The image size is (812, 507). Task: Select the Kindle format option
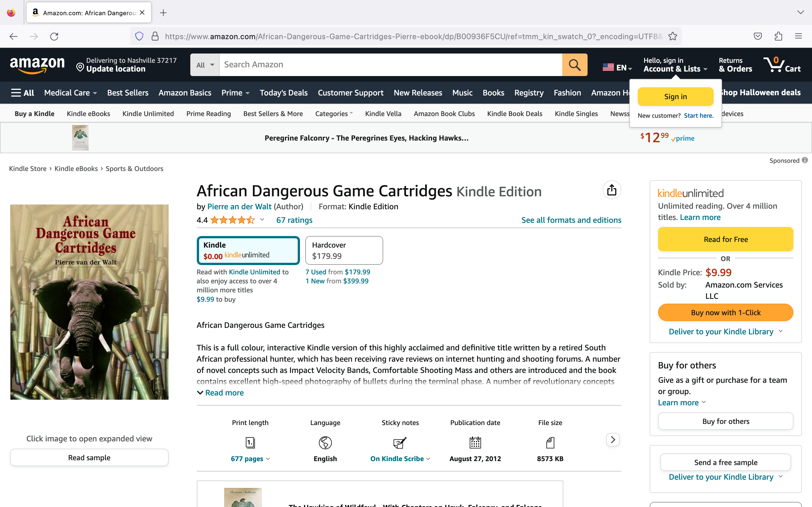click(x=248, y=250)
